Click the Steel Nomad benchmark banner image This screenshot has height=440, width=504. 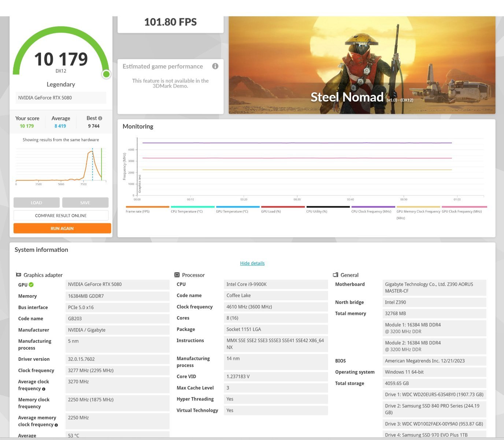tap(362, 65)
